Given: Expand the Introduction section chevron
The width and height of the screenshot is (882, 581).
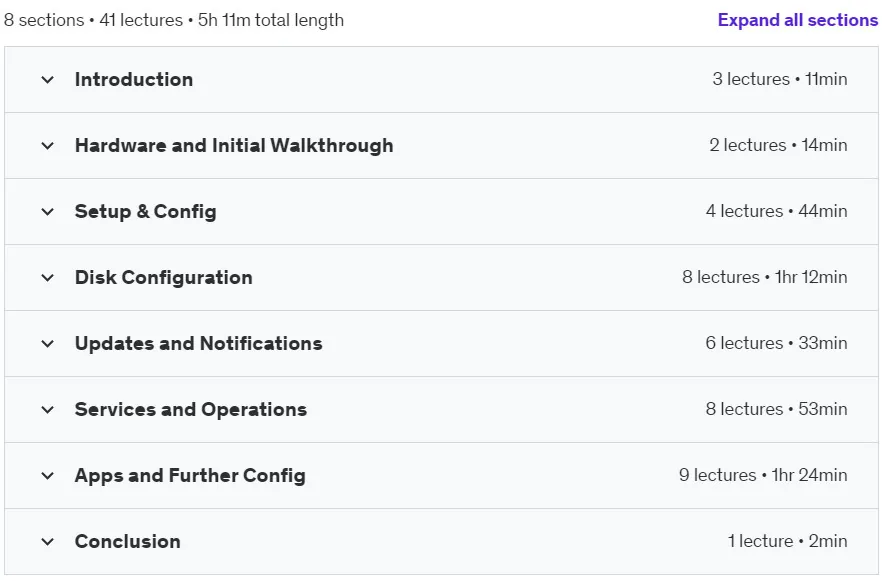Looking at the screenshot, I should click(x=48, y=80).
